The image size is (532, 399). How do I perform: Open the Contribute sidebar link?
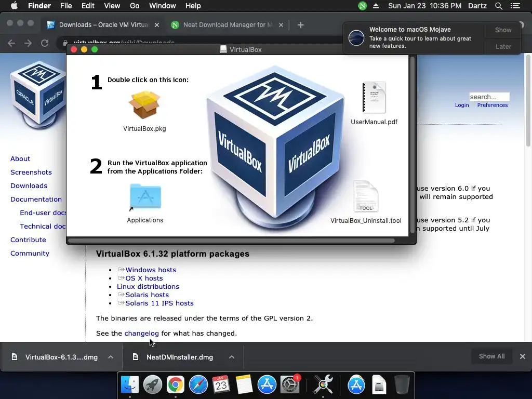point(28,240)
